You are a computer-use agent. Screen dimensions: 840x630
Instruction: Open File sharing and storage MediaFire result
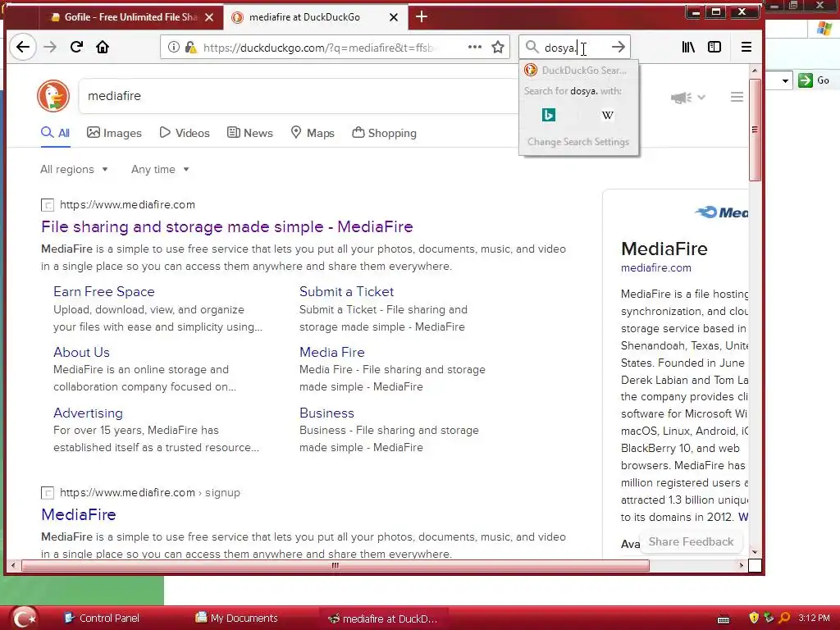(x=227, y=226)
